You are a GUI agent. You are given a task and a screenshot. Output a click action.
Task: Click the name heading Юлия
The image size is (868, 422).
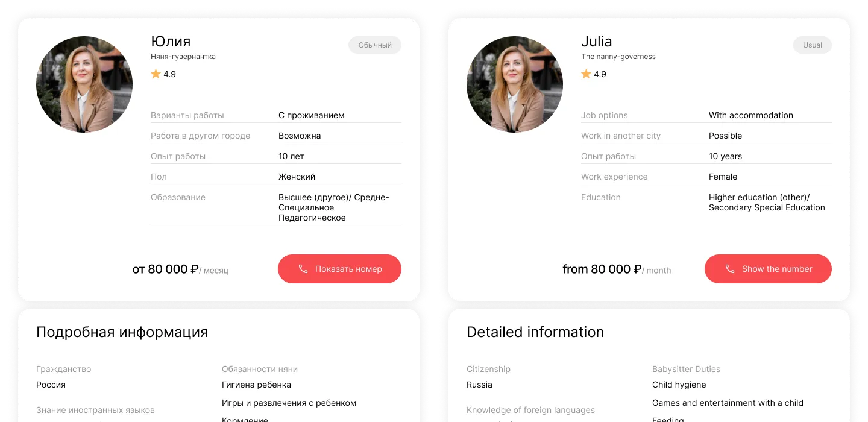click(x=171, y=42)
